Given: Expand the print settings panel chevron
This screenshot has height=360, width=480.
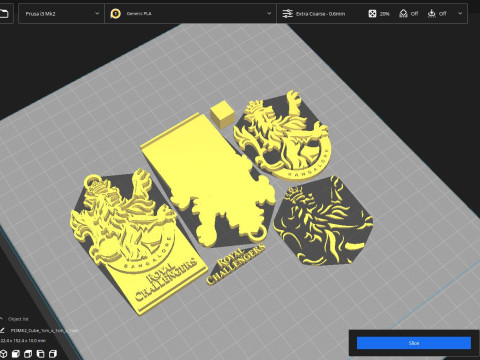Looking at the screenshot, I should click(460, 14).
